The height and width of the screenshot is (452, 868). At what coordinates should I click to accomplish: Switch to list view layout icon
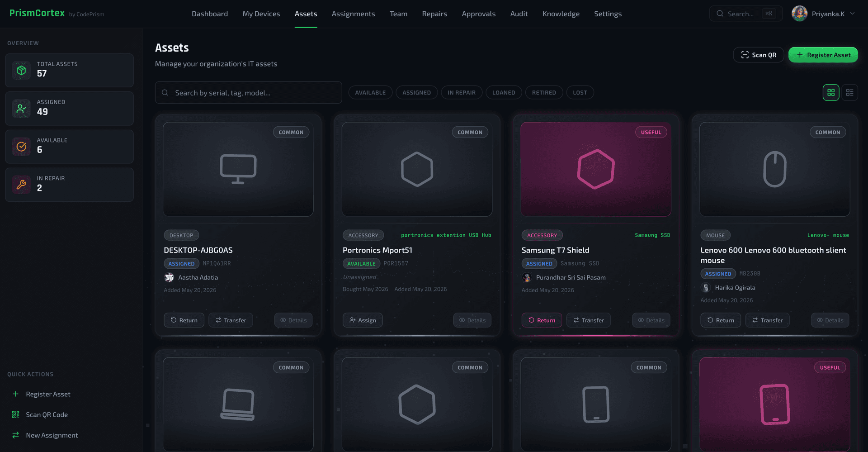tap(849, 93)
